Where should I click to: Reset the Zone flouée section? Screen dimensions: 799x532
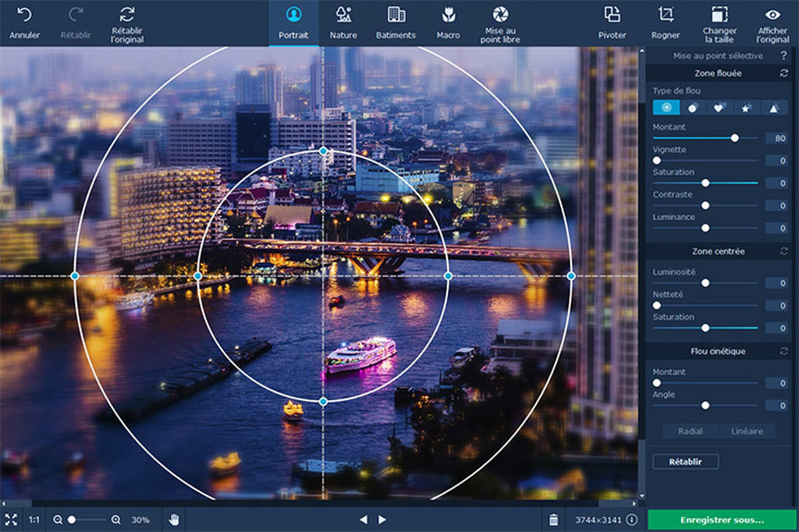pos(783,73)
